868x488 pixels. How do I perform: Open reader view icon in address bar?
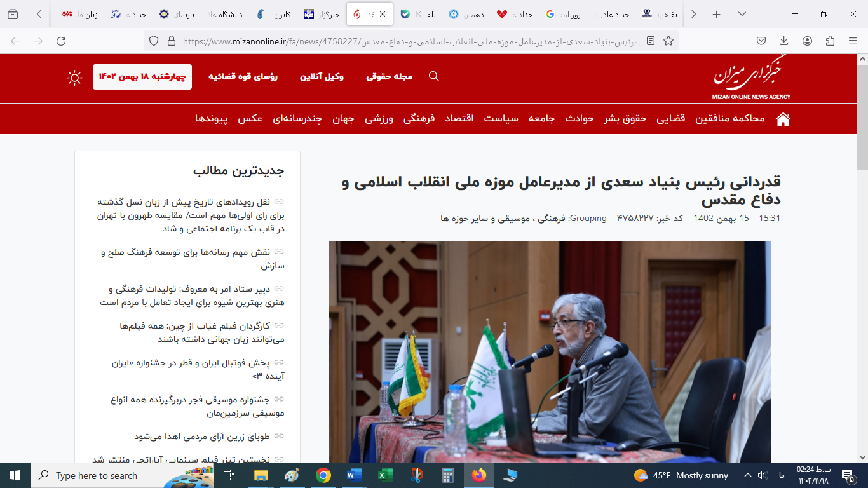point(651,41)
